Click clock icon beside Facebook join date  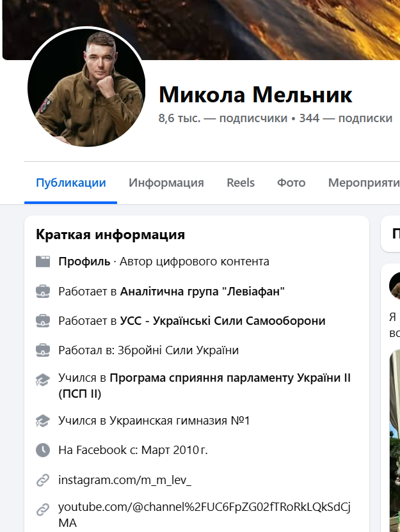(43, 450)
